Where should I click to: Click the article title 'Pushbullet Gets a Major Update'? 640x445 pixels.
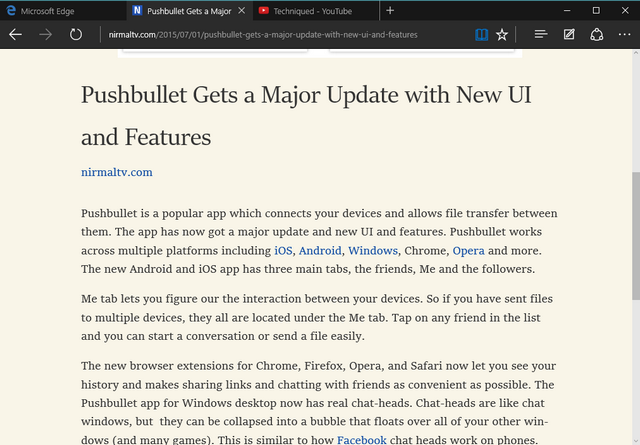[306, 116]
